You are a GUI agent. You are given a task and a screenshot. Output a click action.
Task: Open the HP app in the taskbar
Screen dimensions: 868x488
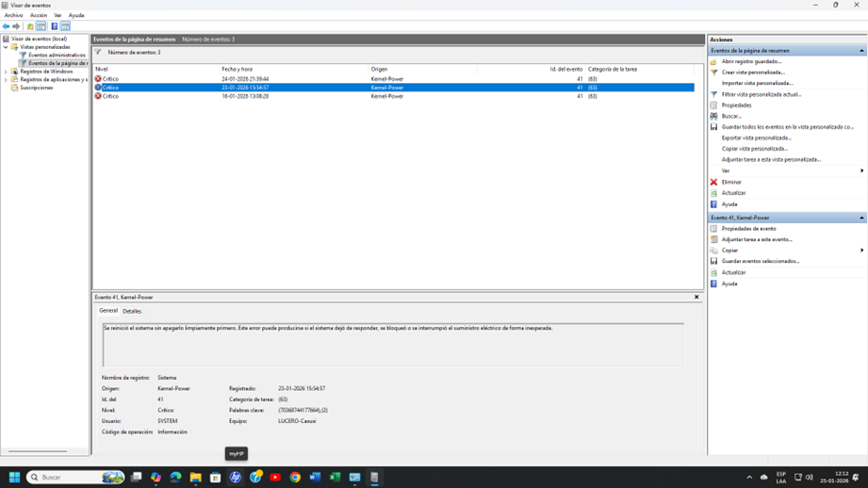(236, 477)
